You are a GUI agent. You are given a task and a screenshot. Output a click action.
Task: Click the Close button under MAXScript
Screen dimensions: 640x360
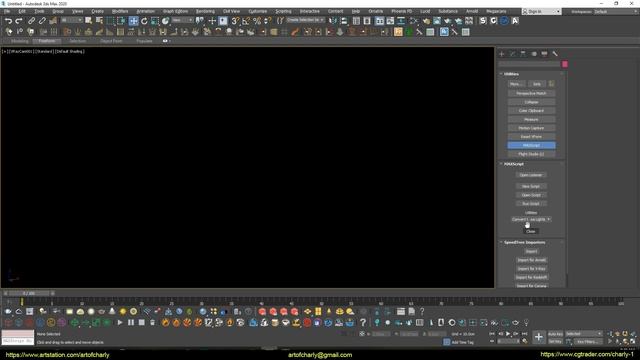(531, 231)
